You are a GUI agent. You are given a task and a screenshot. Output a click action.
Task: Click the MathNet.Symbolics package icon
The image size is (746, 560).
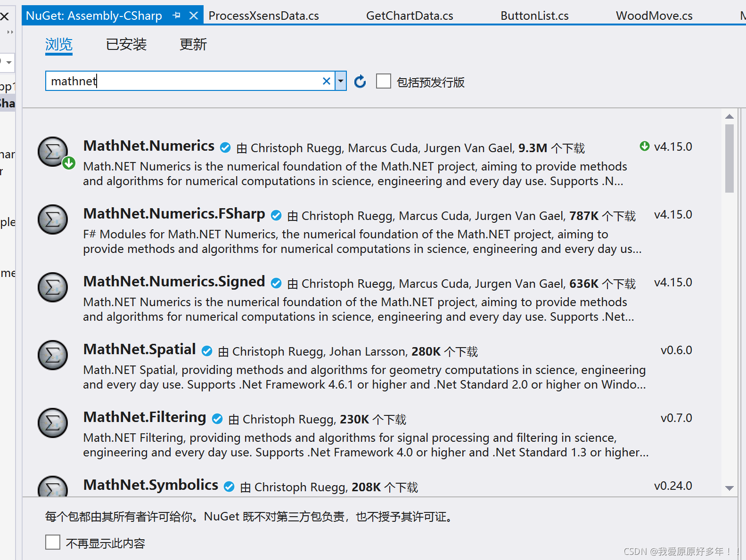[53, 486]
